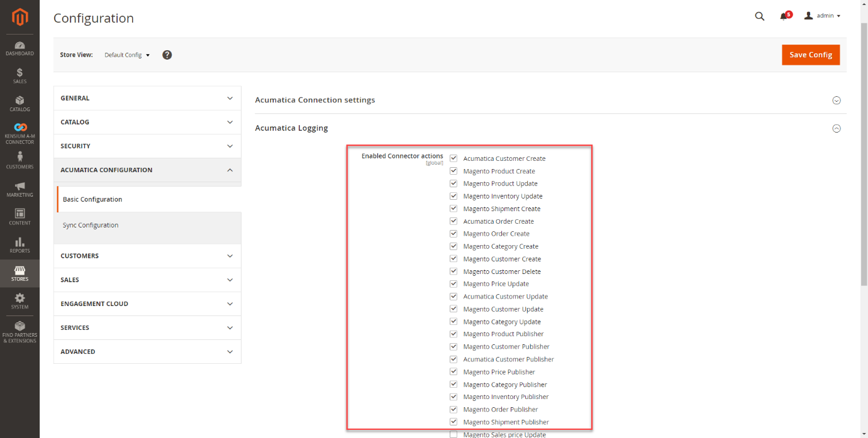This screenshot has width=868, height=438.
Task: Toggle Magento Inventory Update checkbox
Action: pyautogui.click(x=453, y=196)
